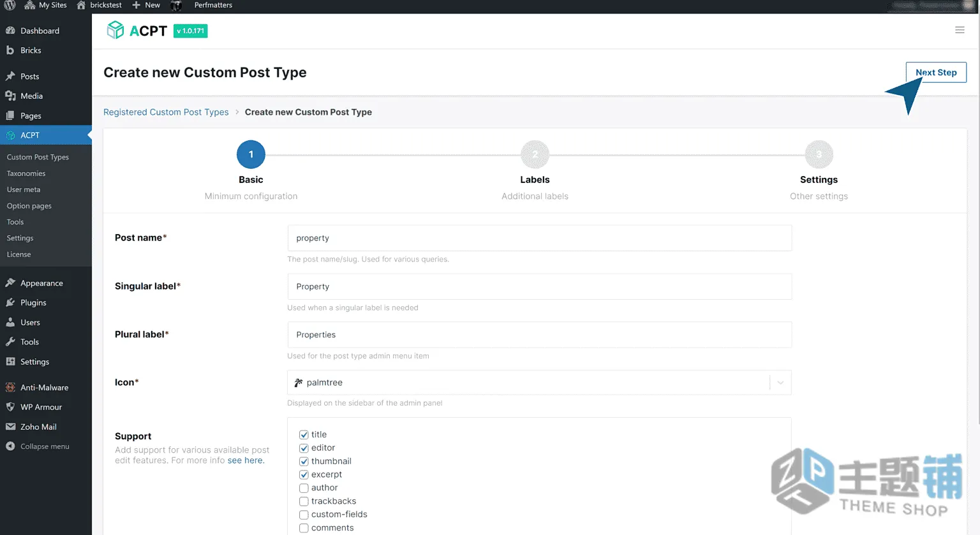The width and height of the screenshot is (980, 535).
Task: Enable the comments support checkbox
Action: [x=304, y=528]
